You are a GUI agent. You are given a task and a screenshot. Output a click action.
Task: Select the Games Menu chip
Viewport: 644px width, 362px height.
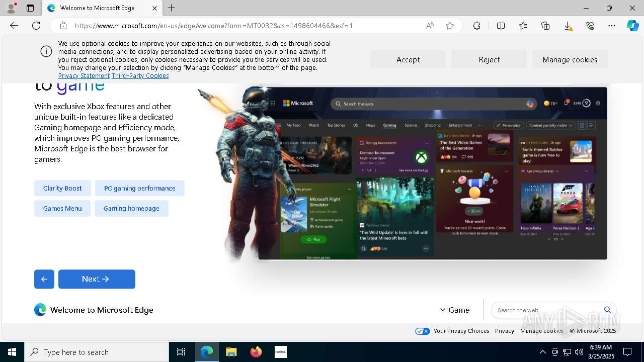[62, 208]
